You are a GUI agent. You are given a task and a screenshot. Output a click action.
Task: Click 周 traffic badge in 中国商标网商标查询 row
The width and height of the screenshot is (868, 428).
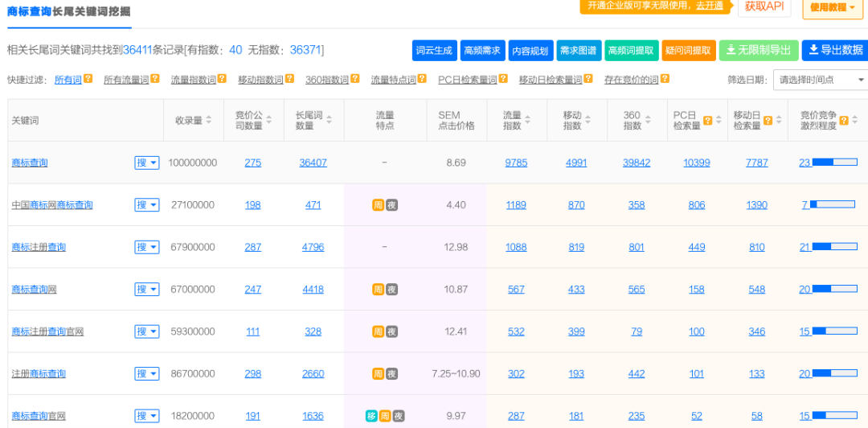378,205
